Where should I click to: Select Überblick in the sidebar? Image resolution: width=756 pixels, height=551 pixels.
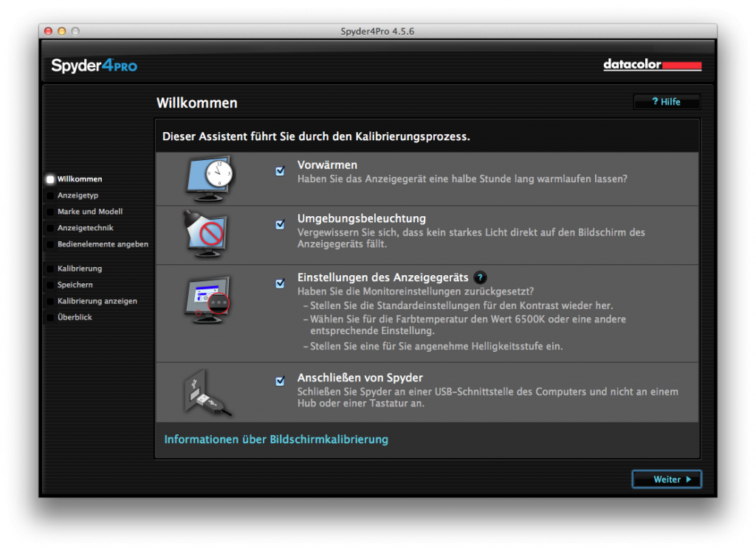point(75,317)
